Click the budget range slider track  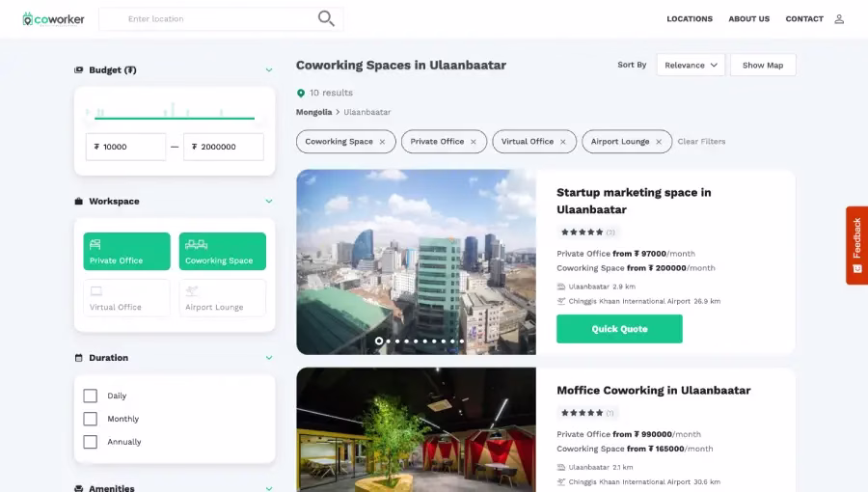175,118
